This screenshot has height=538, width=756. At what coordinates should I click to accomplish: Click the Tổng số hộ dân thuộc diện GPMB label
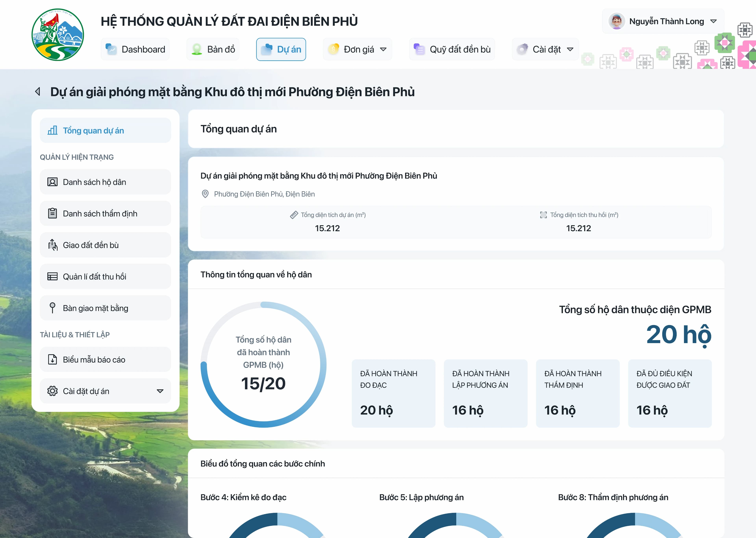pyautogui.click(x=635, y=309)
